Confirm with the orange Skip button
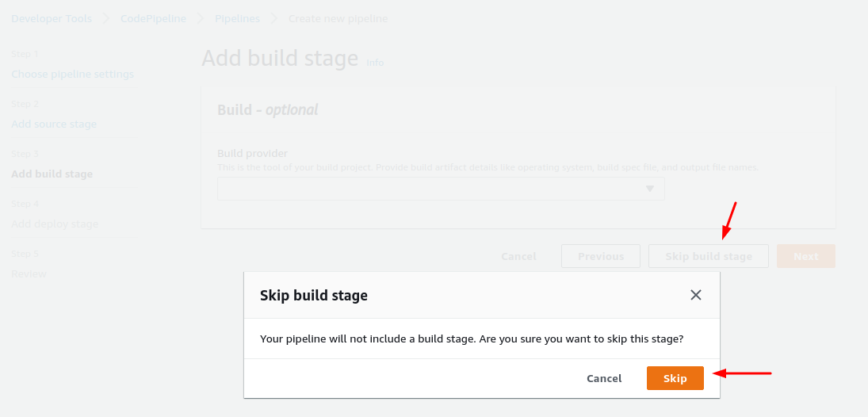The width and height of the screenshot is (868, 417). pos(675,378)
